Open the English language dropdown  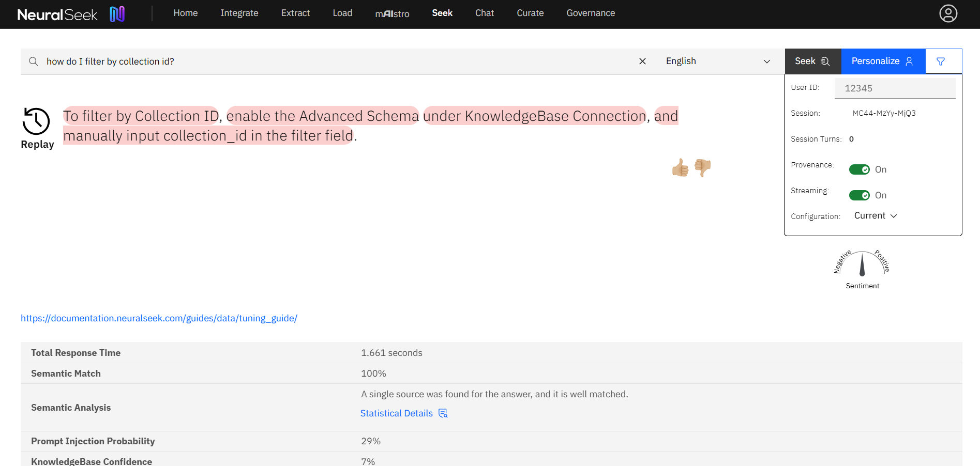coord(718,61)
